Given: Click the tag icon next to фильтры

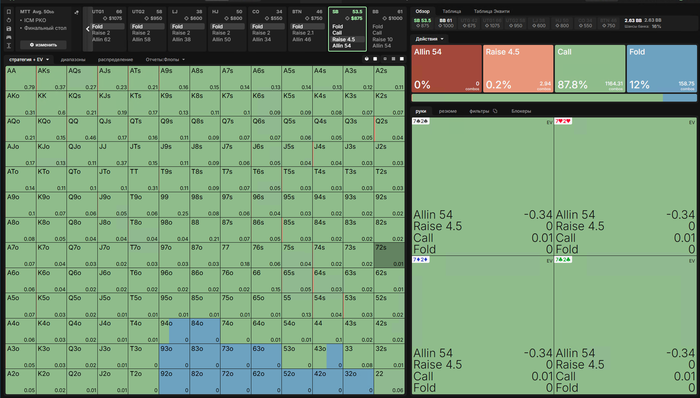Looking at the screenshot, I should (495, 111).
